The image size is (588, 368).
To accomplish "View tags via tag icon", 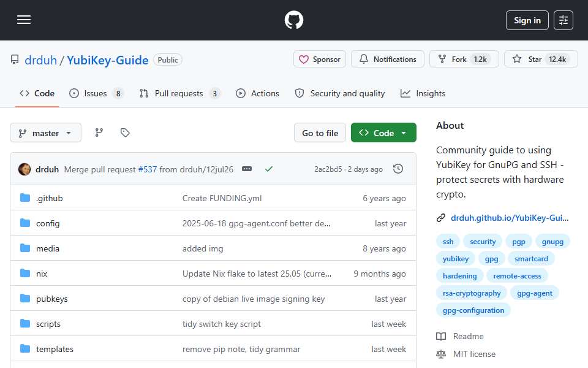I will pos(125,132).
